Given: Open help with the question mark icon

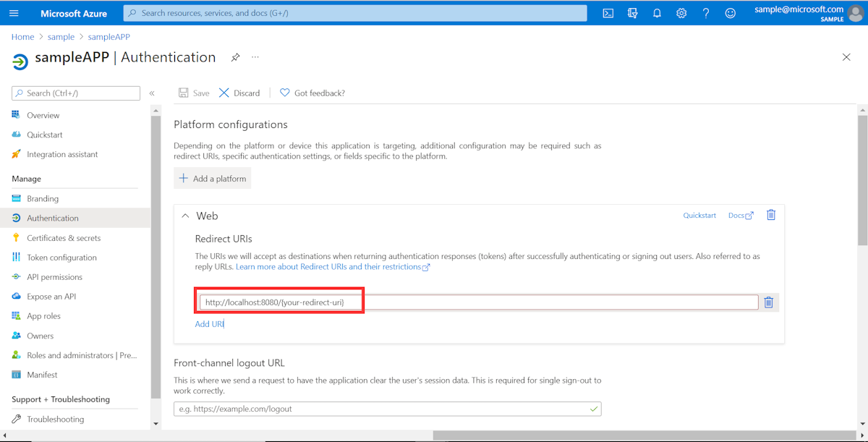Looking at the screenshot, I should 705,12.
